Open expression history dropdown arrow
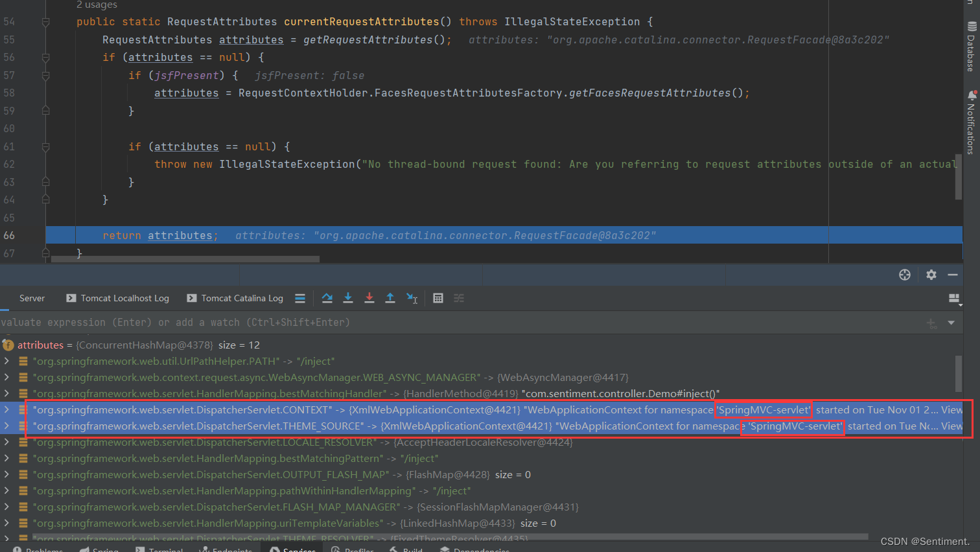980x552 pixels. click(951, 323)
